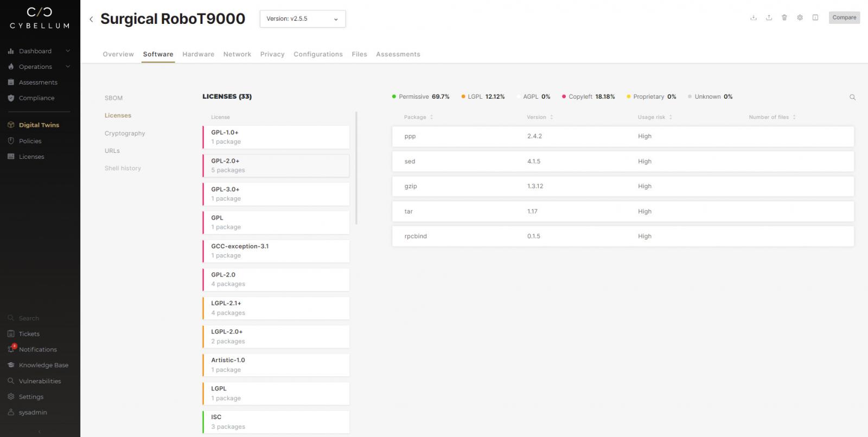868x437 pixels.
Task: Switch to the Network tab
Action: pos(237,54)
